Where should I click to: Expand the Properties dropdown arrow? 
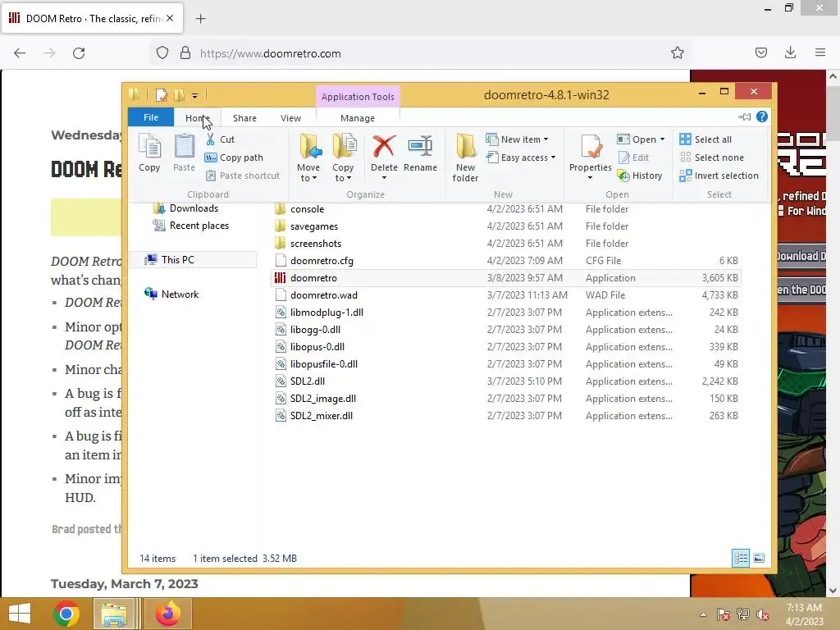590,178
